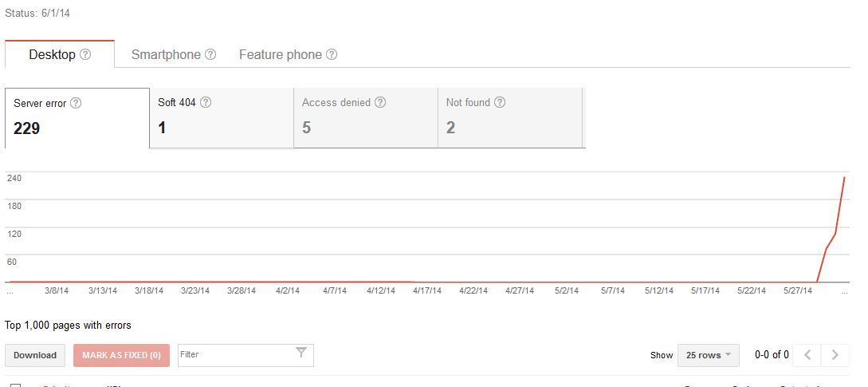Image resolution: width=868 pixels, height=387 pixels.
Task: Open the Feature phone help icon
Action: click(x=332, y=55)
